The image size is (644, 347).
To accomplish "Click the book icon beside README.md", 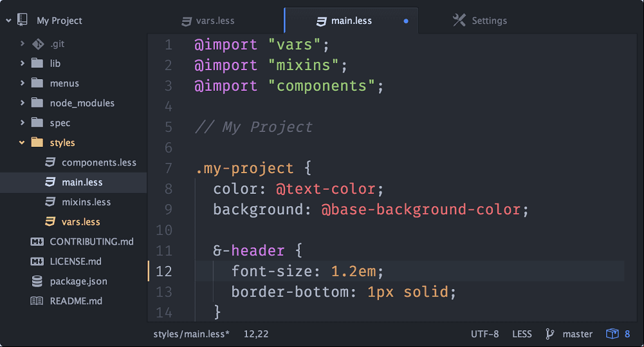I will [37, 301].
